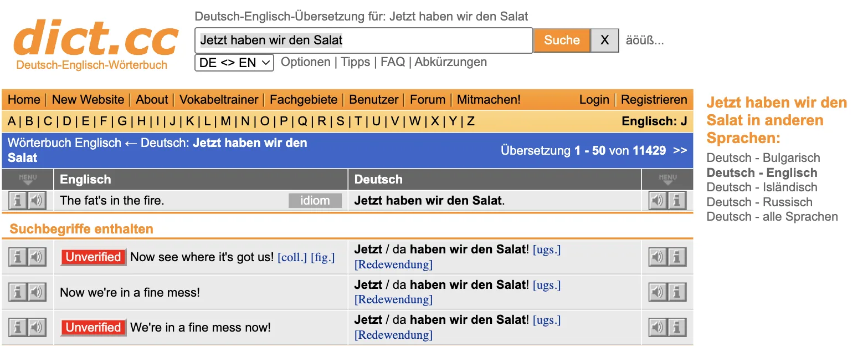Screen dimensions: 868x346
Task: Play German audio in "Now see where it's got us!" row
Action: pos(658,257)
